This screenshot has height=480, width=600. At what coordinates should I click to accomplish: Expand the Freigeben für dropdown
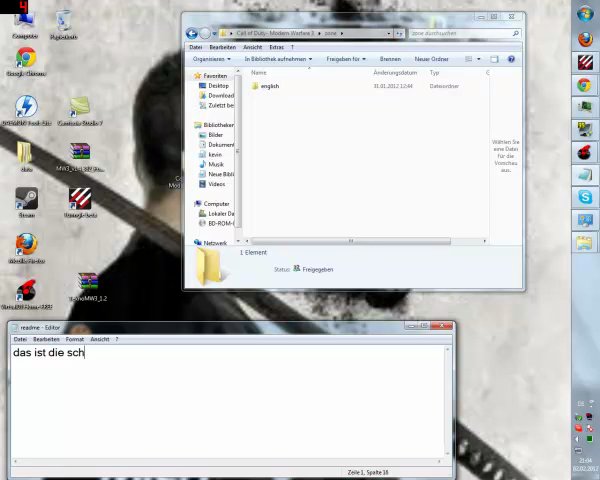click(x=346, y=59)
